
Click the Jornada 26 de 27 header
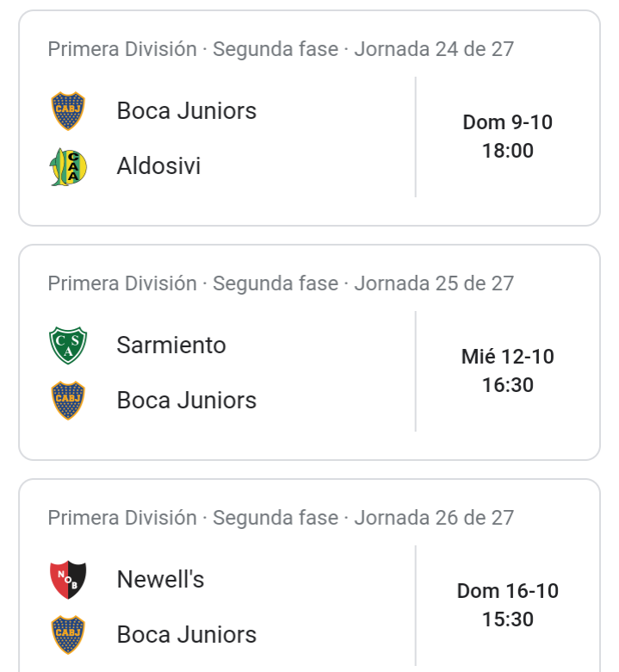pyautogui.click(x=434, y=518)
